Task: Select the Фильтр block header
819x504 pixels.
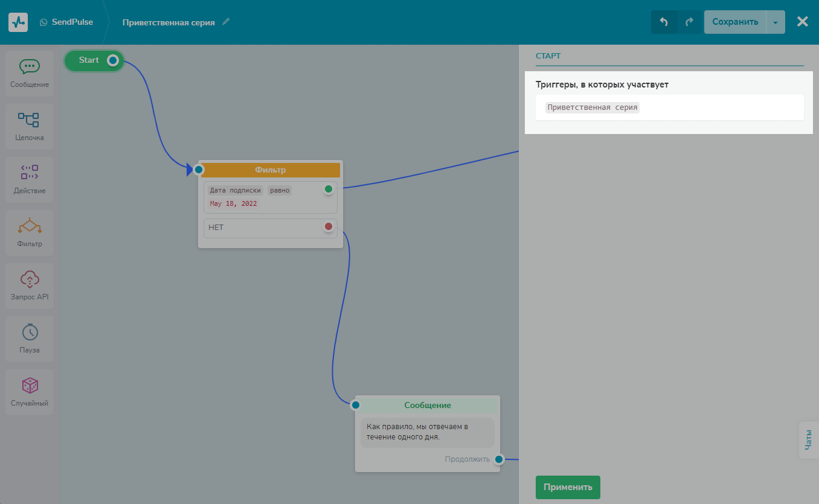Action: pyautogui.click(x=271, y=170)
